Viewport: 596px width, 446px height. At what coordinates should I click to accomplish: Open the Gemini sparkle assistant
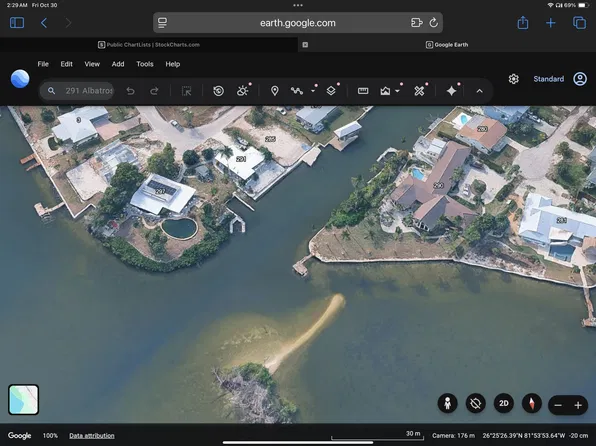tap(451, 91)
